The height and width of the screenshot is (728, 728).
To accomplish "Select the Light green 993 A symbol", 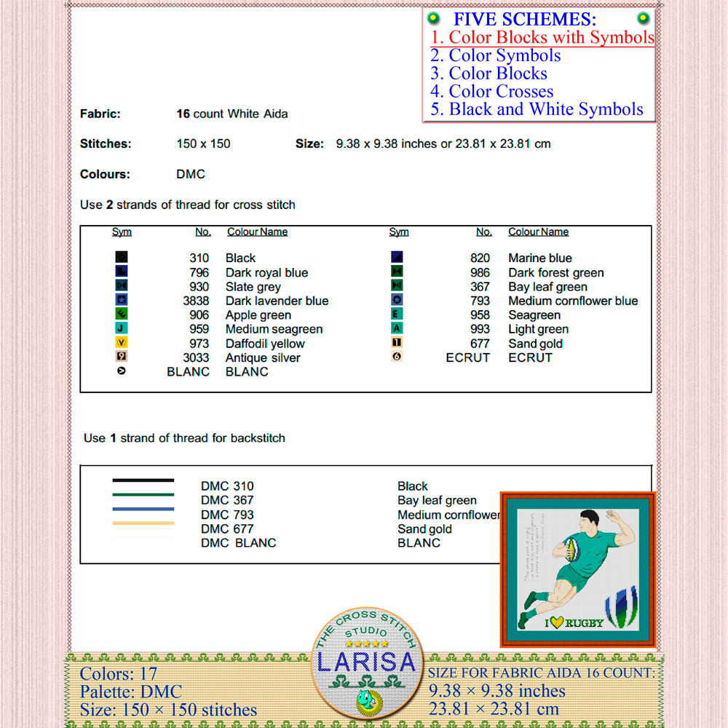I will pos(397,328).
